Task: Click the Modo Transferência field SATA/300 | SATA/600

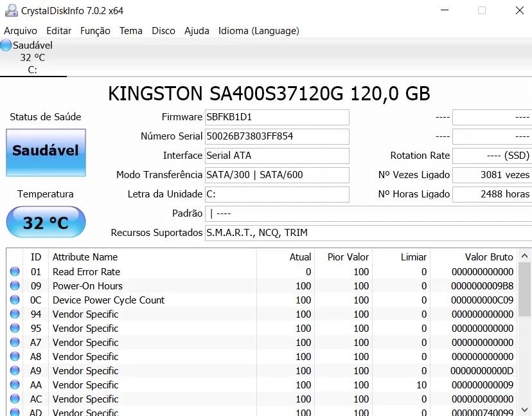Action: (x=277, y=175)
